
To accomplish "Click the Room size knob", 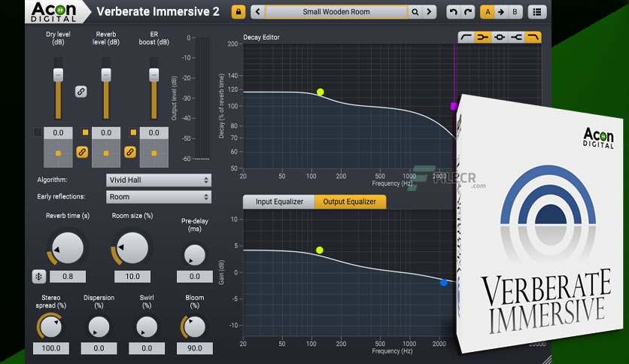I will coord(132,248).
